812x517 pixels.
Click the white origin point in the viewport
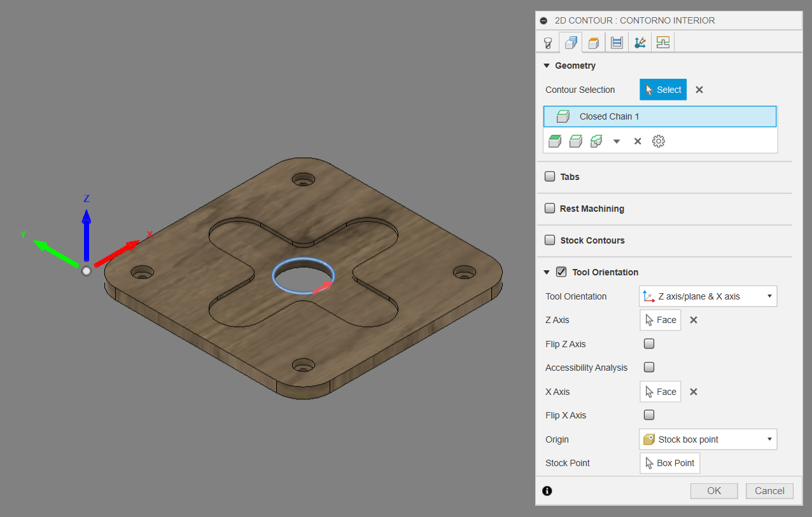coord(87,271)
